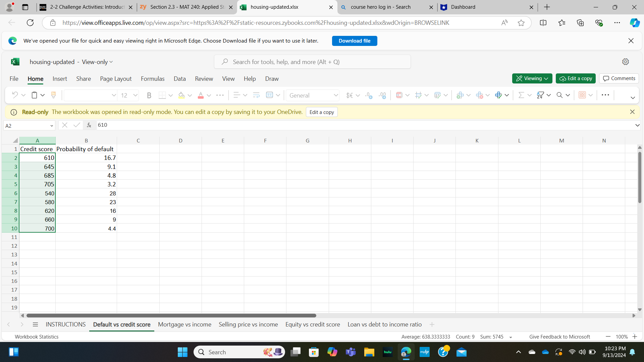Click the AutoSum sigma icon
644x362 pixels.
(x=521, y=95)
